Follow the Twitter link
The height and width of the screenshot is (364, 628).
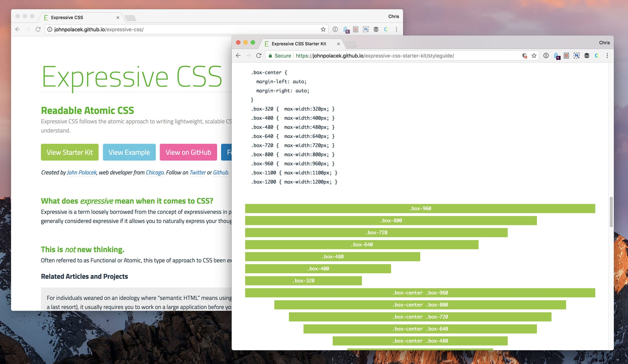(198, 172)
